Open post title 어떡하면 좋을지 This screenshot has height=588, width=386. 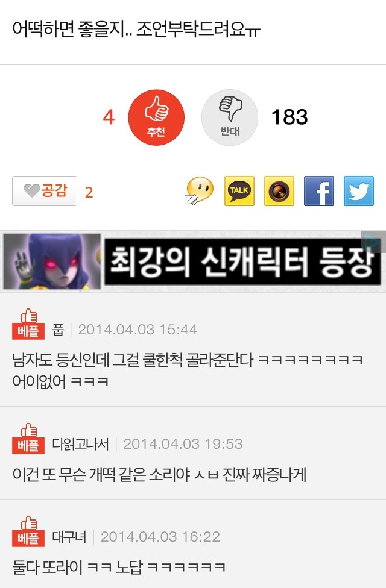pos(136,30)
